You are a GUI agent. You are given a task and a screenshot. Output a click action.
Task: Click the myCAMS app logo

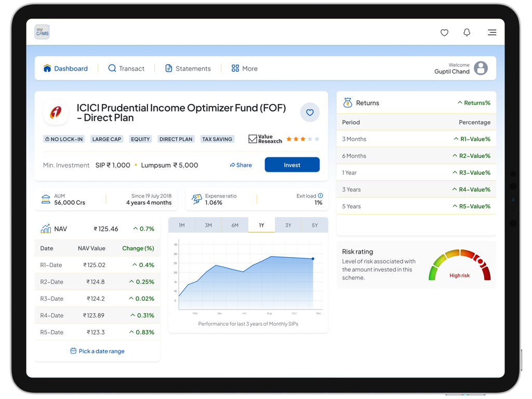point(42,32)
